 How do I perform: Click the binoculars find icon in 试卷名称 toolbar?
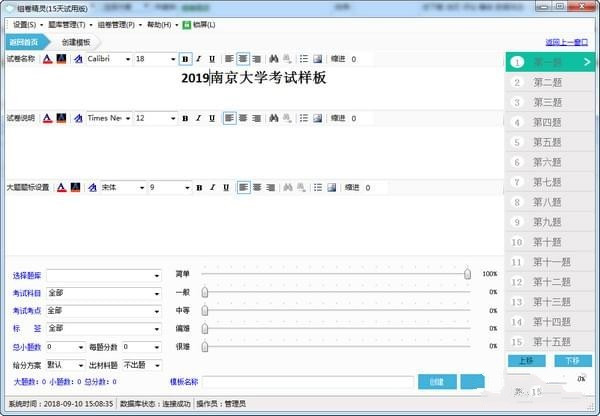pos(274,59)
